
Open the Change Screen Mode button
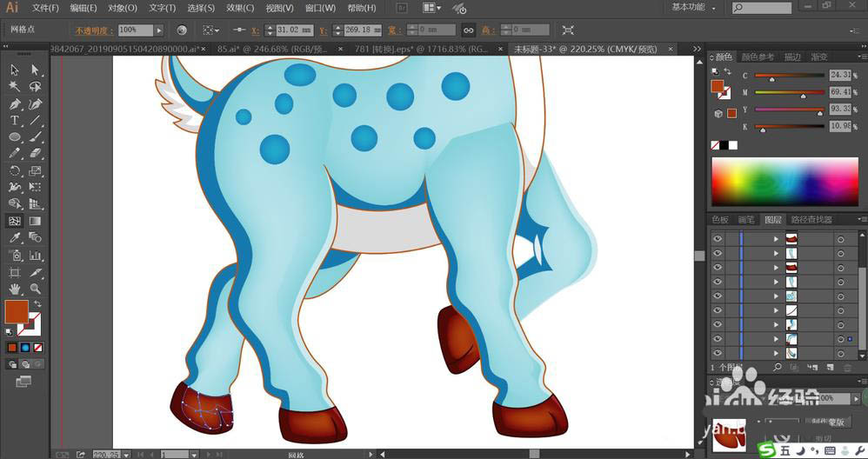tap(23, 381)
